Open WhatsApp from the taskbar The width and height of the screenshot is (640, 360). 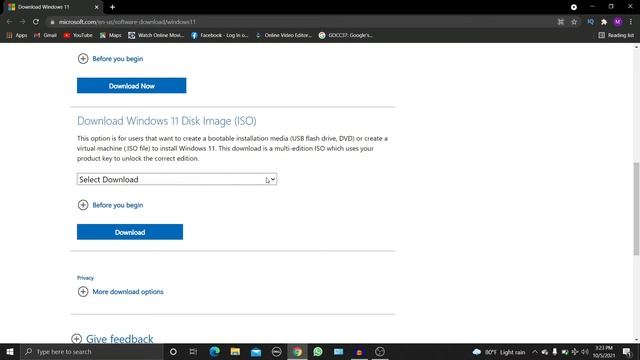(318, 351)
